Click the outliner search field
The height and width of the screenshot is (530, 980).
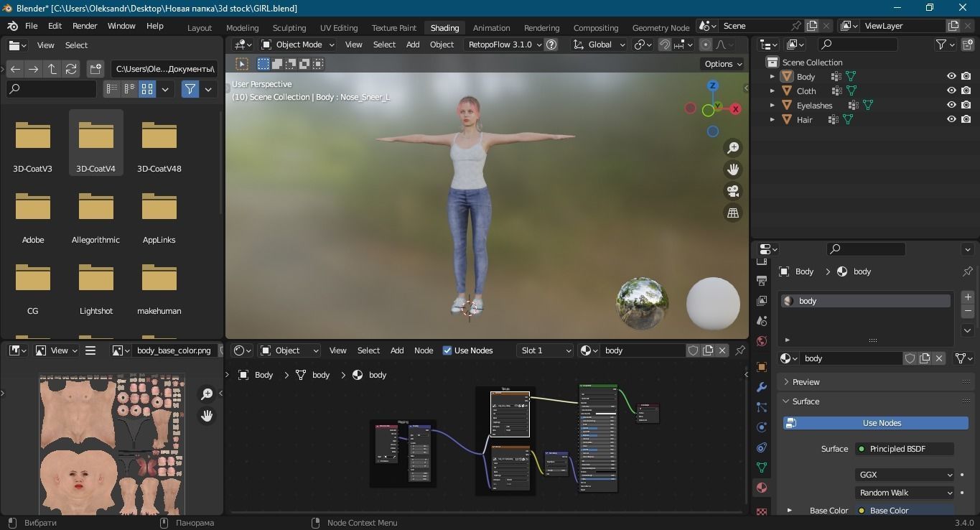click(x=858, y=45)
